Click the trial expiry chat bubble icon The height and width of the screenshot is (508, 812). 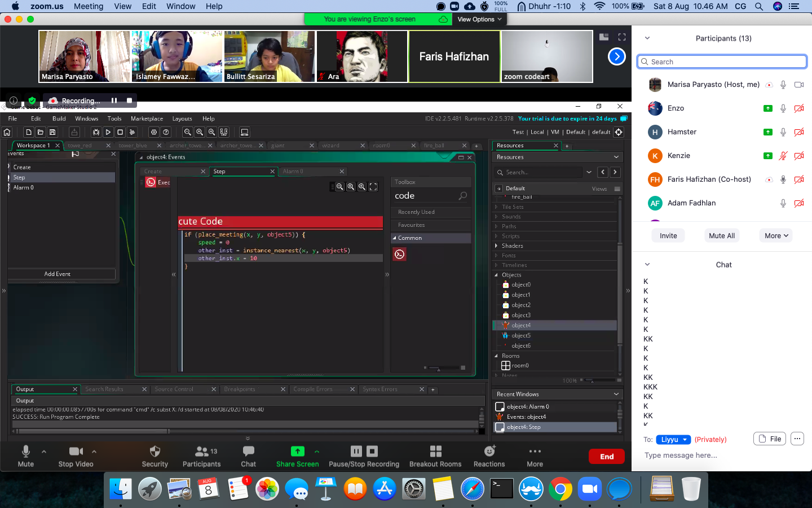click(624, 119)
